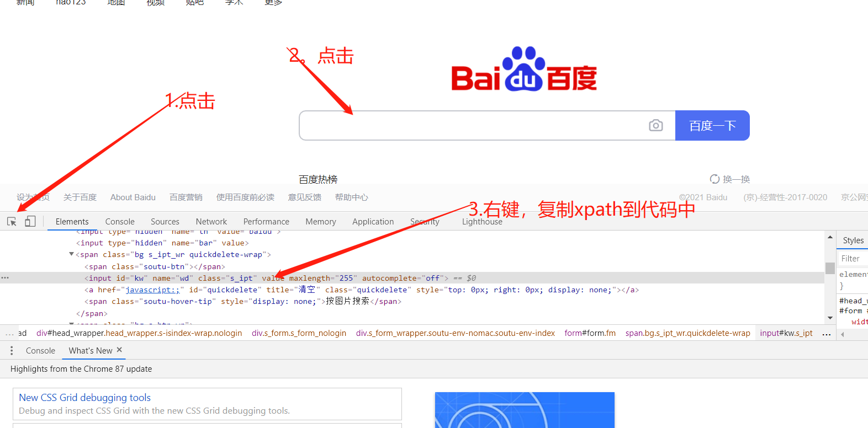The height and width of the screenshot is (428, 868).
Task: Open the 帮助中心 footer link
Action: tap(351, 197)
